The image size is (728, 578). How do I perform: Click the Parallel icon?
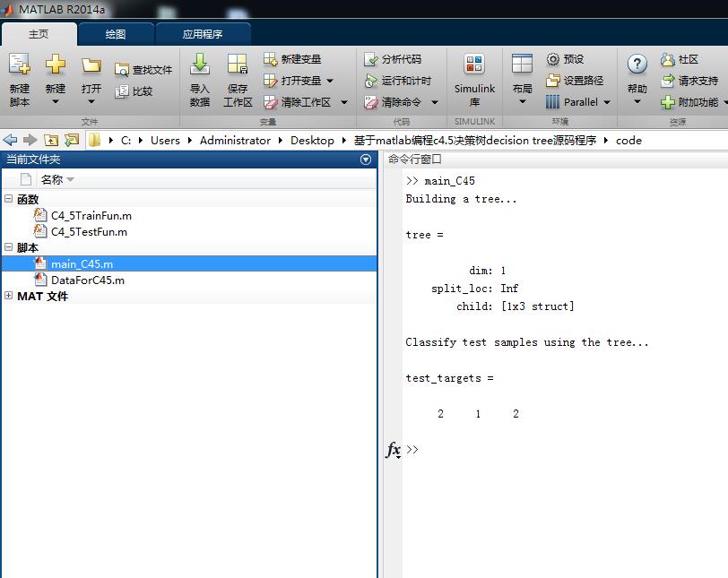552,102
